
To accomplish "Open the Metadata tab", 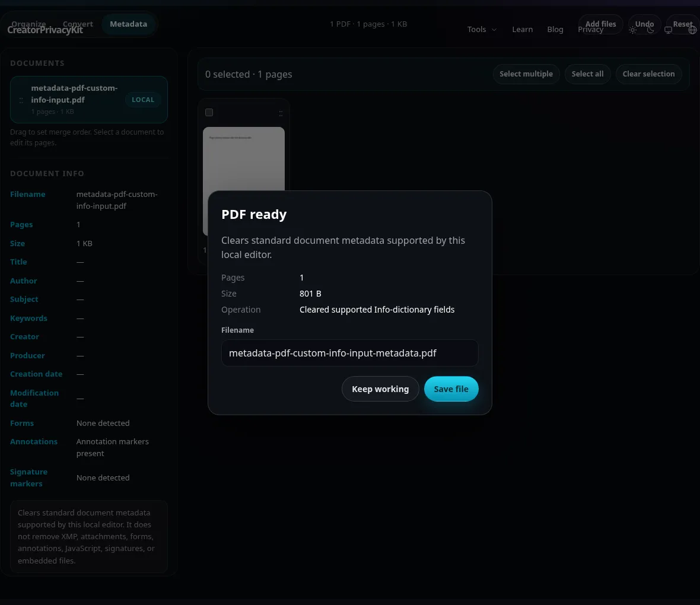I will (x=129, y=24).
